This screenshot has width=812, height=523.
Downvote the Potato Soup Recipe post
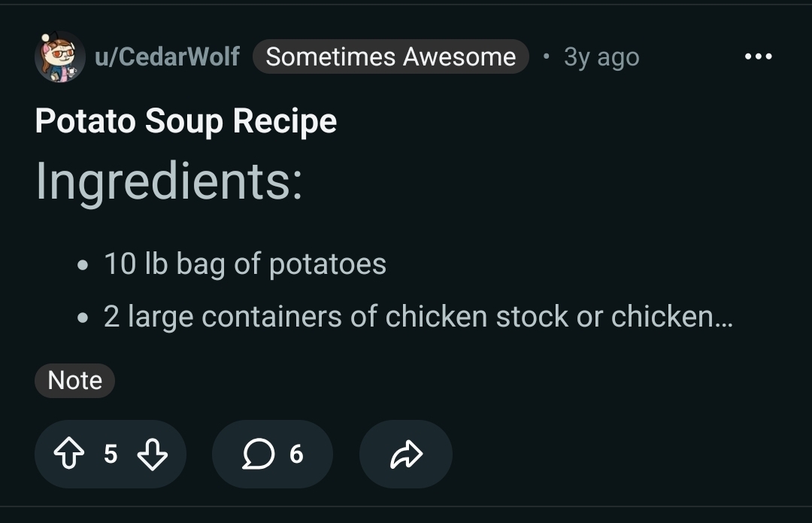(x=153, y=454)
